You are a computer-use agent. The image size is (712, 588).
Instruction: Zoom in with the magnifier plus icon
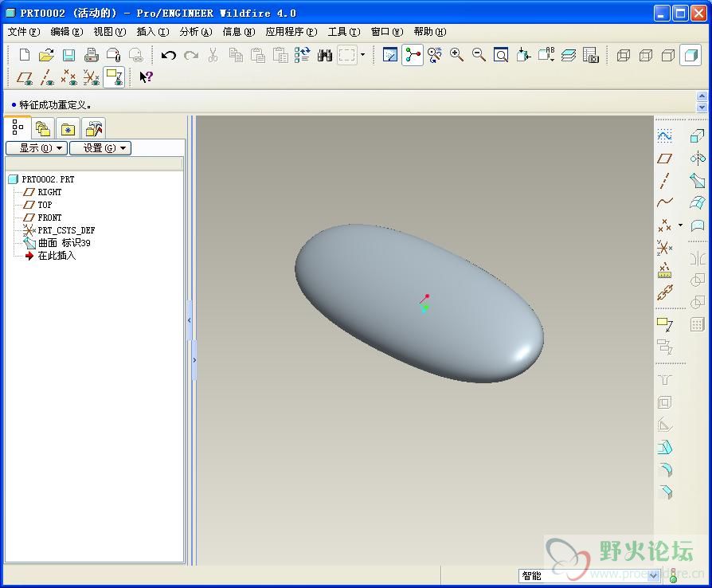coord(456,55)
